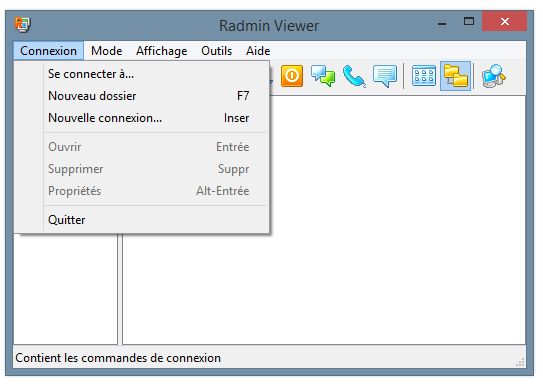Screen dimensions: 543x386
Task: Click the status bar text "Contient les commandes de connexion"
Action: (118, 358)
